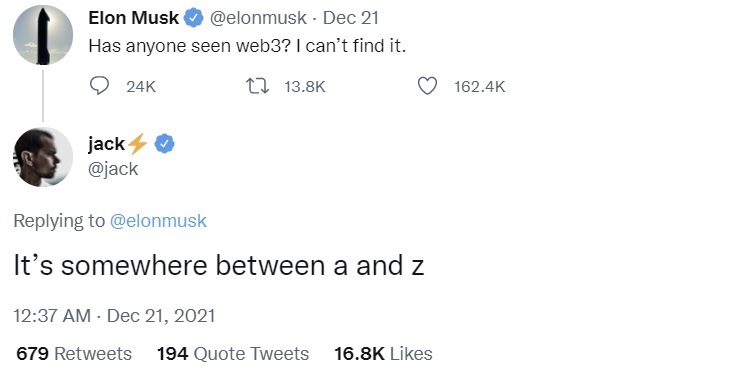View the 679 Retweets list
The height and width of the screenshot is (380, 731).
[74, 353]
